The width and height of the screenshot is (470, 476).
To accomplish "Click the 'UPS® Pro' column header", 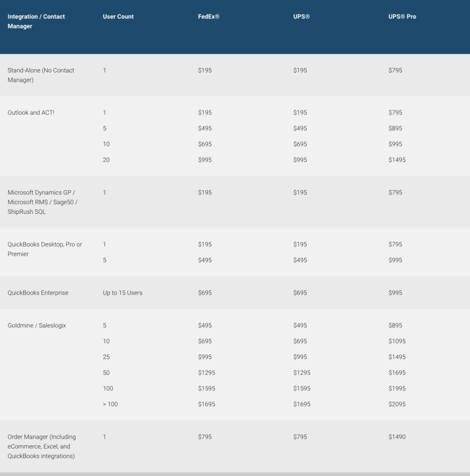I will pyautogui.click(x=402, y=17).
